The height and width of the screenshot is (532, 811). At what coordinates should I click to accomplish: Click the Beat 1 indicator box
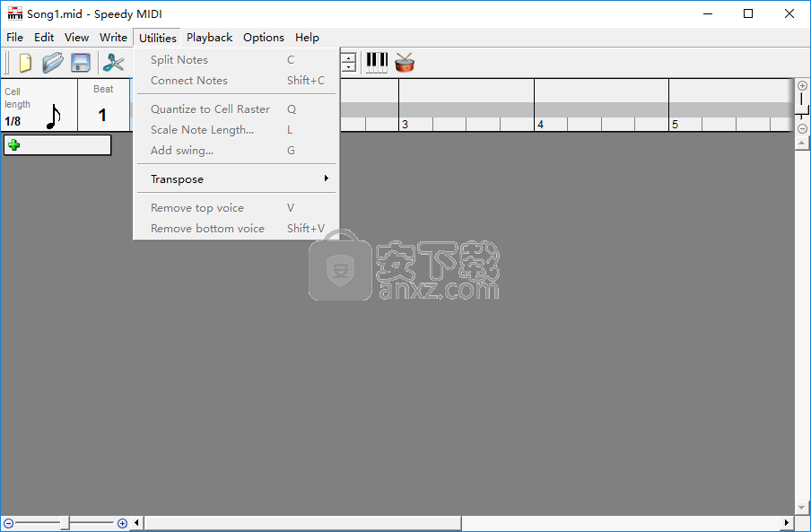pyautogui.click(x=103, y=106)
